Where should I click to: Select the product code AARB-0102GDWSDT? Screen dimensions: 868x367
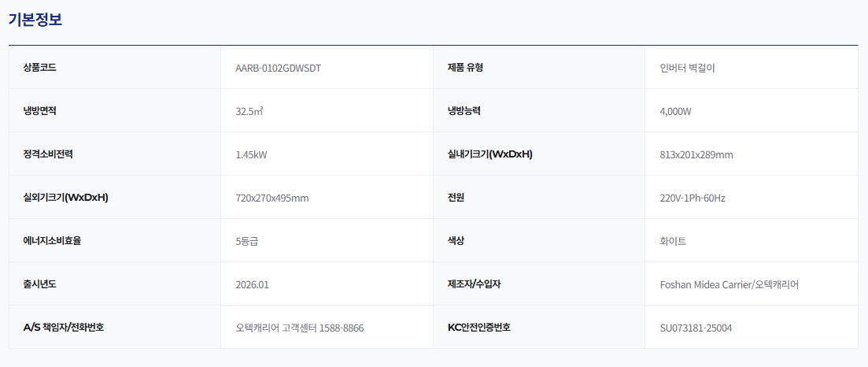[279, 69]
